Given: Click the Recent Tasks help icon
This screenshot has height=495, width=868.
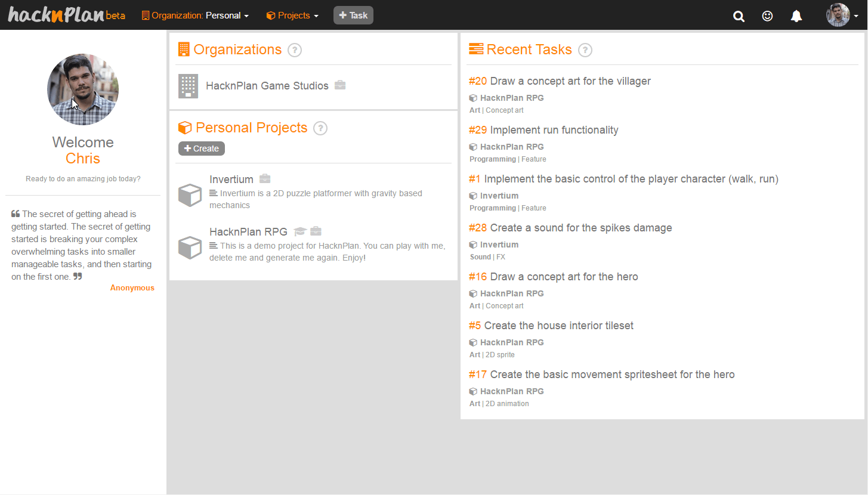Looking at the screenshot, I should (x=585, y=50).
